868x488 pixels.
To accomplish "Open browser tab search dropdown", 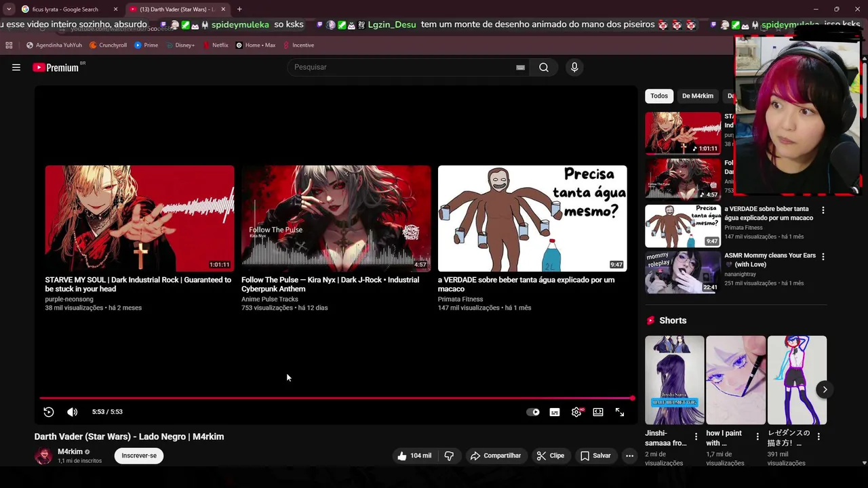I will click(x=8, y=9).
